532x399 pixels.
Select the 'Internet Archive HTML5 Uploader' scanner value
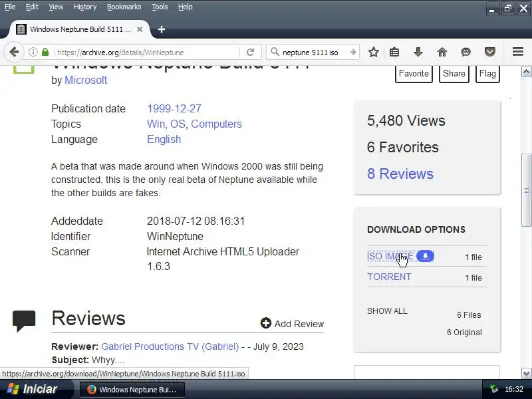223,252
